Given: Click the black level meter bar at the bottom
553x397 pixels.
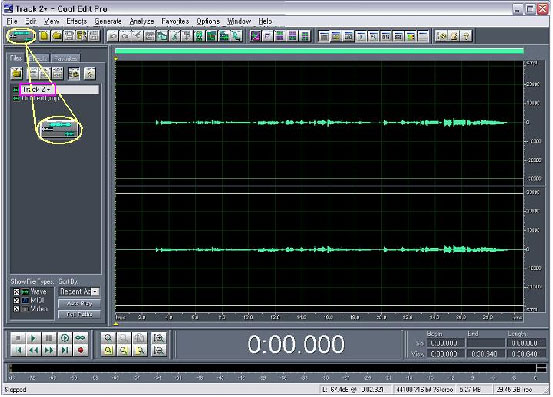Looking at the screenshot, I should click(x=273, y=368).
